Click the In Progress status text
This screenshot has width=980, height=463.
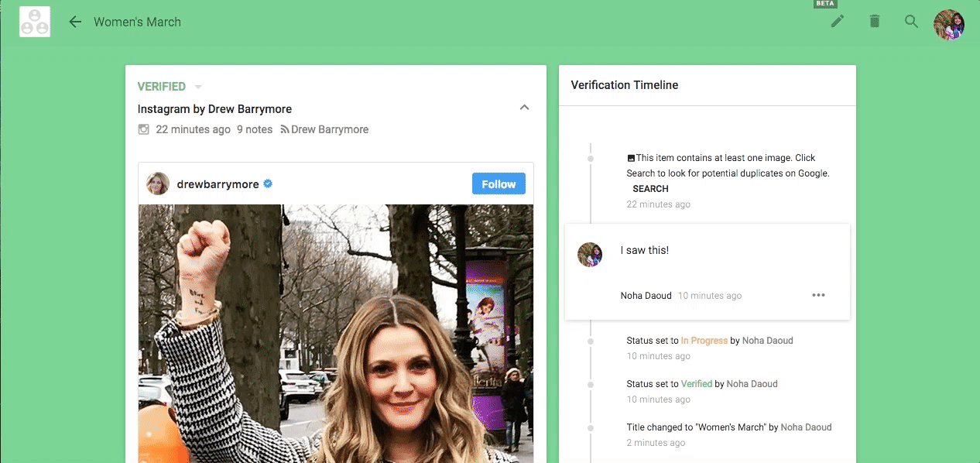click(x=704, y=341)
